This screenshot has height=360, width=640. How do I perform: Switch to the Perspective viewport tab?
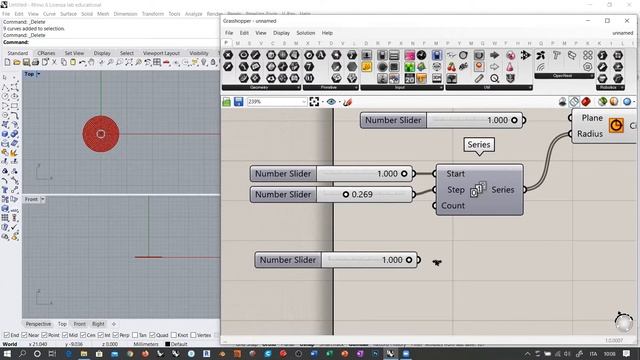[x=38, y=324]
